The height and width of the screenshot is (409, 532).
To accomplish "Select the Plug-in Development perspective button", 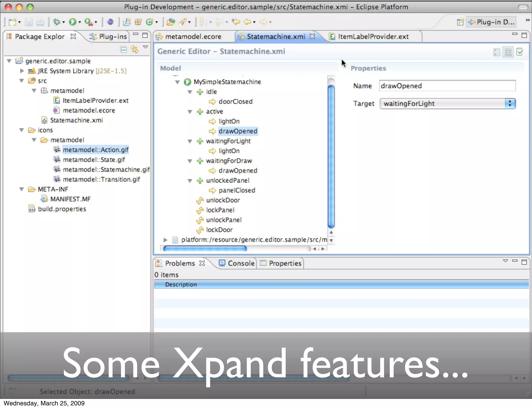I will 491,22.
